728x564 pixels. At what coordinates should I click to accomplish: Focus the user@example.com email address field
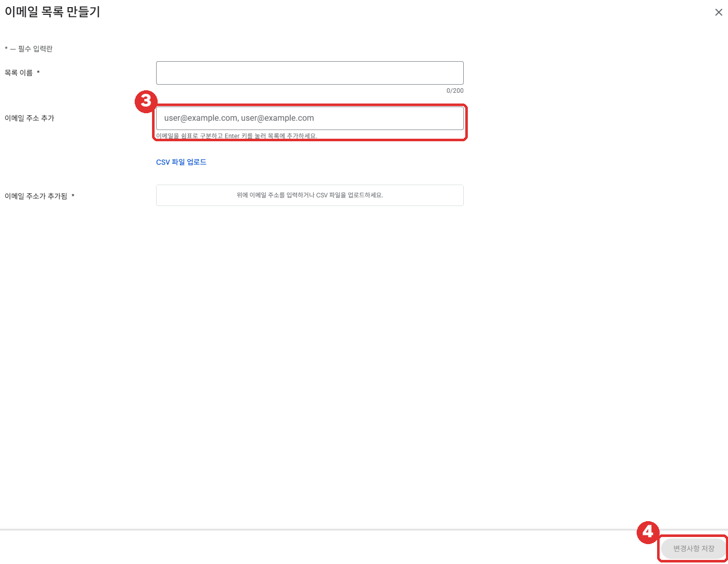click(x=310, y=118)
